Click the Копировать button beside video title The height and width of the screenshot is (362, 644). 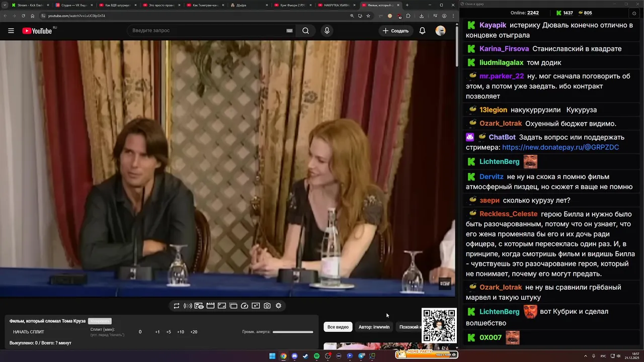(100, 321)
